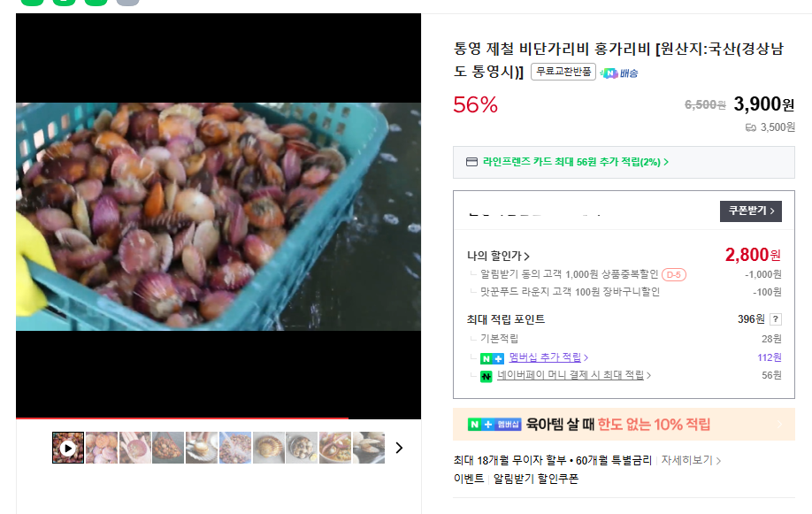Image resolution: width=812 pixels, height=514 pixels.
Task: Click the next arrow in thumbnail strip
Action: (399, 448)
